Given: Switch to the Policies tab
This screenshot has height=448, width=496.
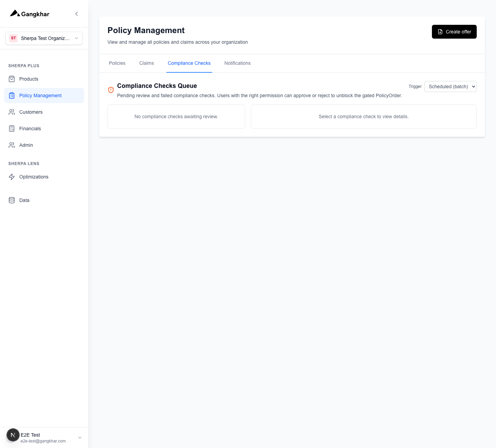Looking at the screenshot, I should tap(117, 63).
